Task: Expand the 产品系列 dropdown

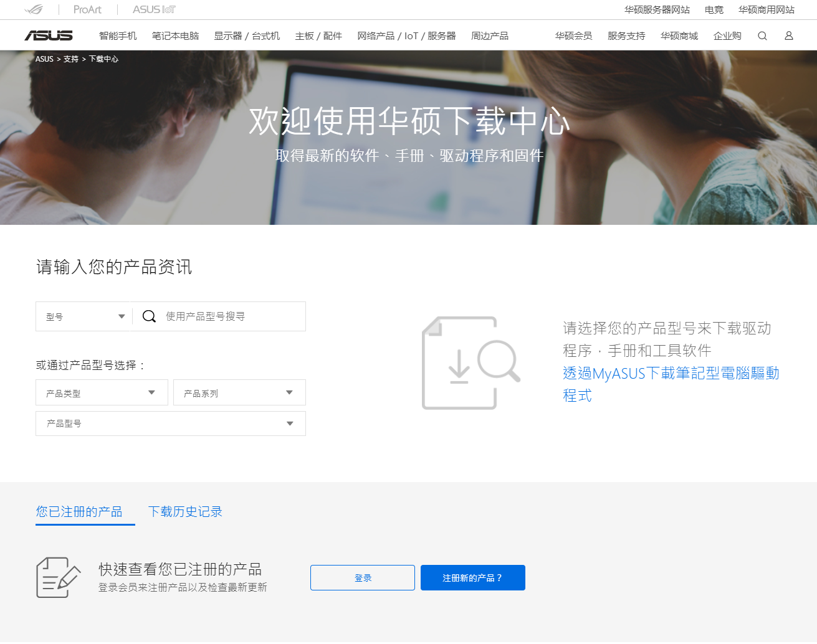Action: (239, 392)
